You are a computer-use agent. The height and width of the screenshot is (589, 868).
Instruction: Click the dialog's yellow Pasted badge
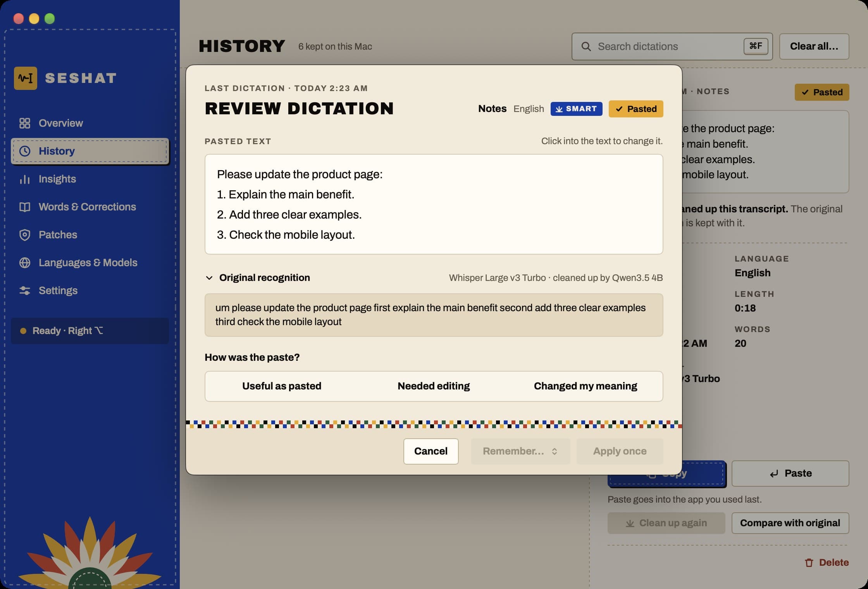click(x=636, y=109)
